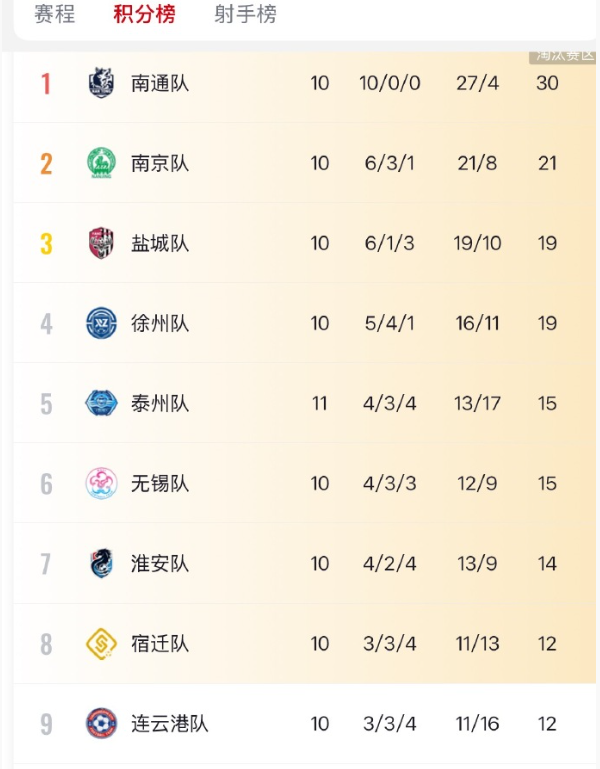
Task: Open the 射手榜 tab
Action: point(245,15)
